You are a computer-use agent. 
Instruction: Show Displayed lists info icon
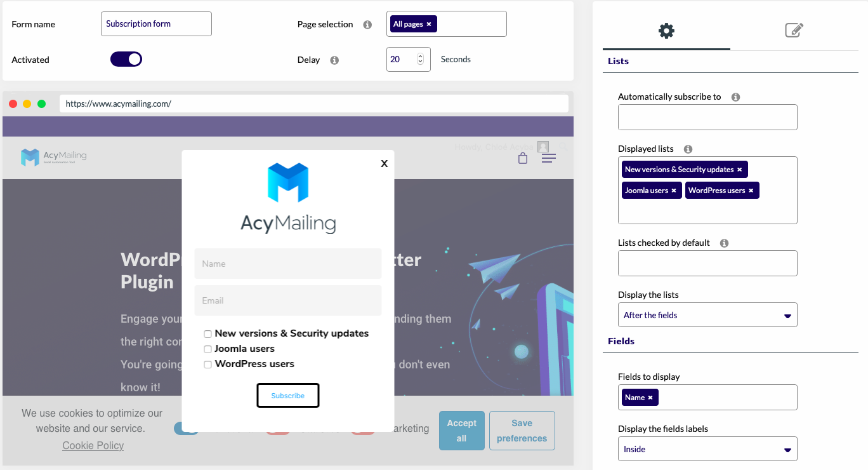[688, 149]
